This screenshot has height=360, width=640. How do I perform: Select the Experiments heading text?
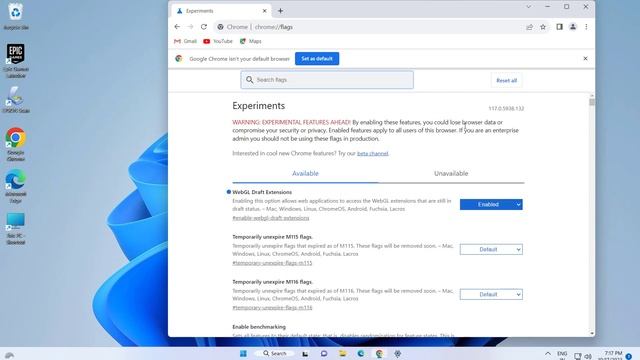point(258,106)
